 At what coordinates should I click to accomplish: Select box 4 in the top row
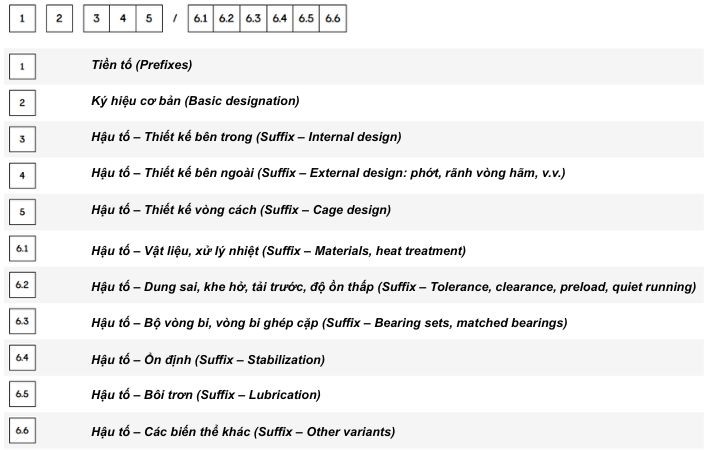[x=122, y=19]
